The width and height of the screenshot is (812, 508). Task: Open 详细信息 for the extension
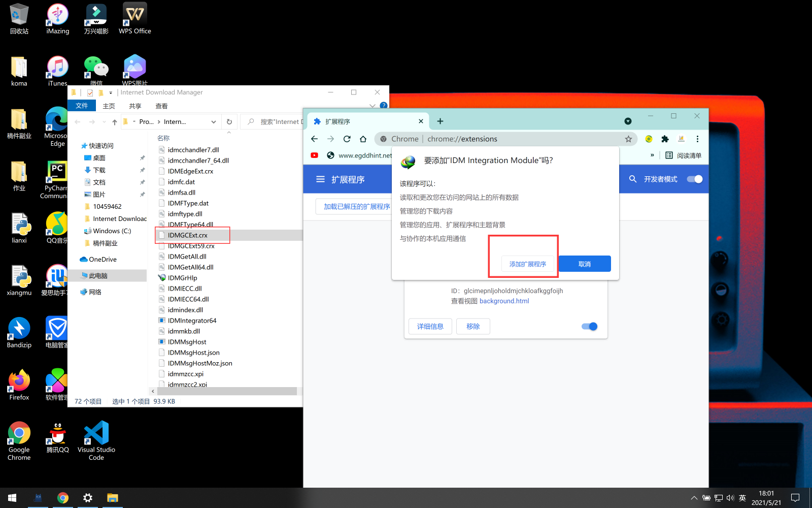[430, 327]
